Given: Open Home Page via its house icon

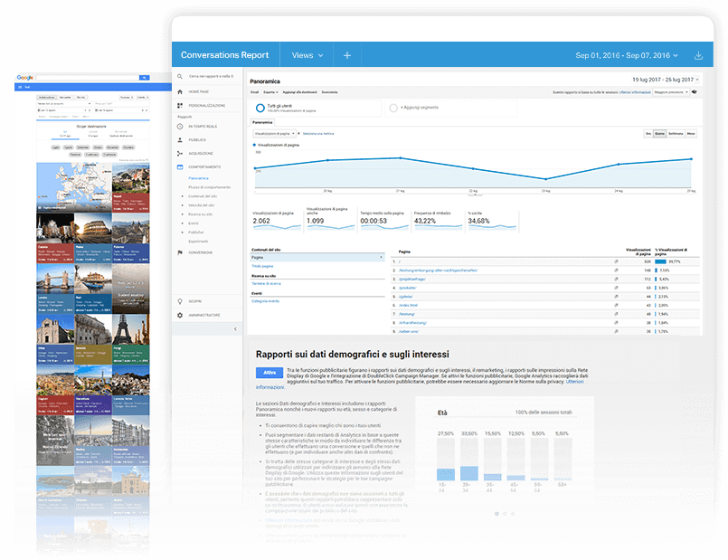Looking at the screenshot, I should click(180, 91).
